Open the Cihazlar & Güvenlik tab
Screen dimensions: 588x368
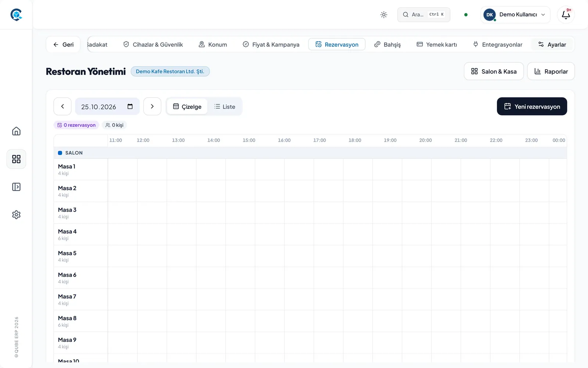153,45
